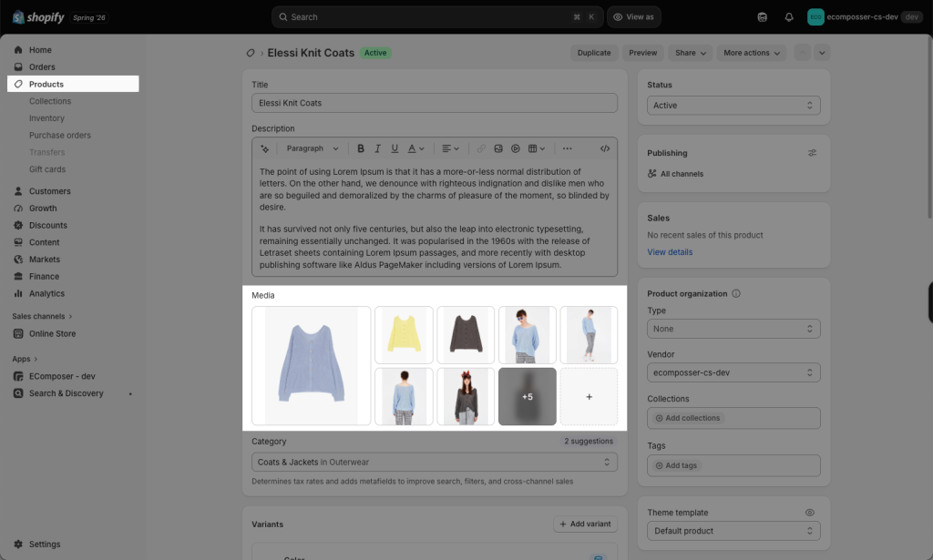Click the Title input field
The height and width of the screenshot is (560, 933).
point(435,103)
